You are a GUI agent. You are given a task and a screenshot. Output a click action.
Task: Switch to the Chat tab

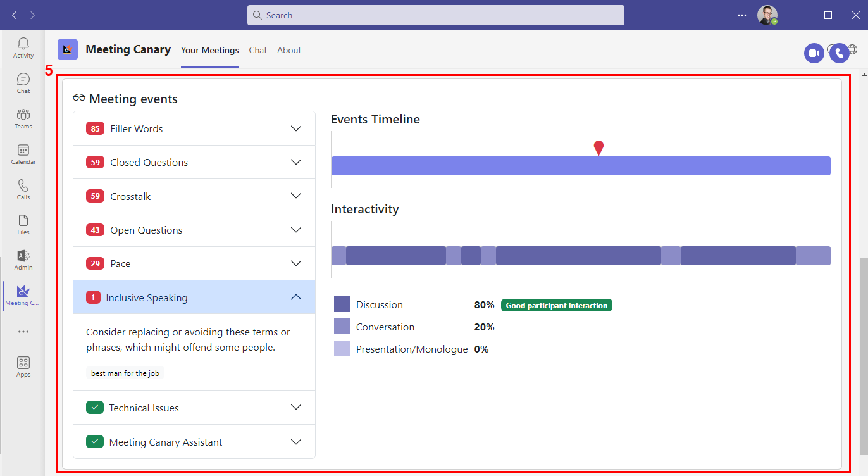(x=257, y=50)
